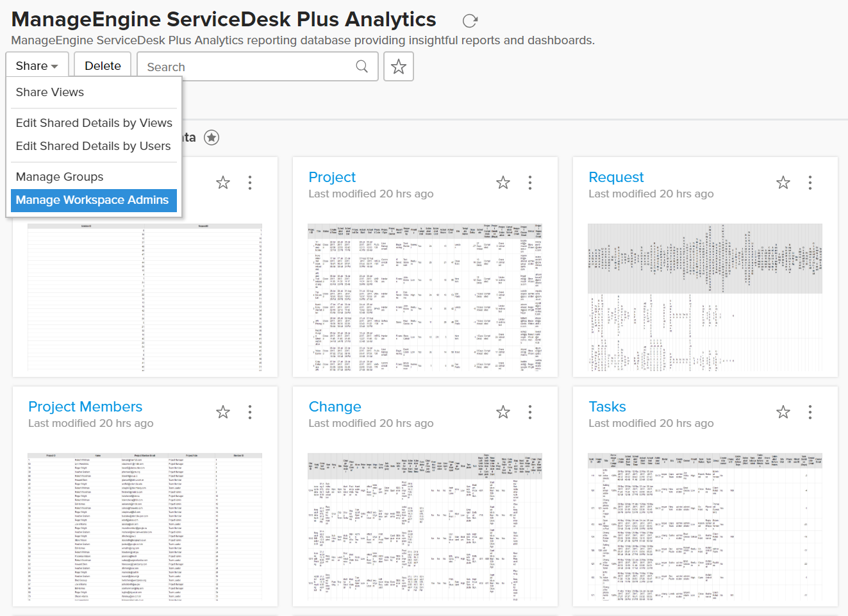Screen dimensions: 848x616
Task: Click the ManageEngine ServiceDesk Plus Analytics title
Action: pos(224,19)
